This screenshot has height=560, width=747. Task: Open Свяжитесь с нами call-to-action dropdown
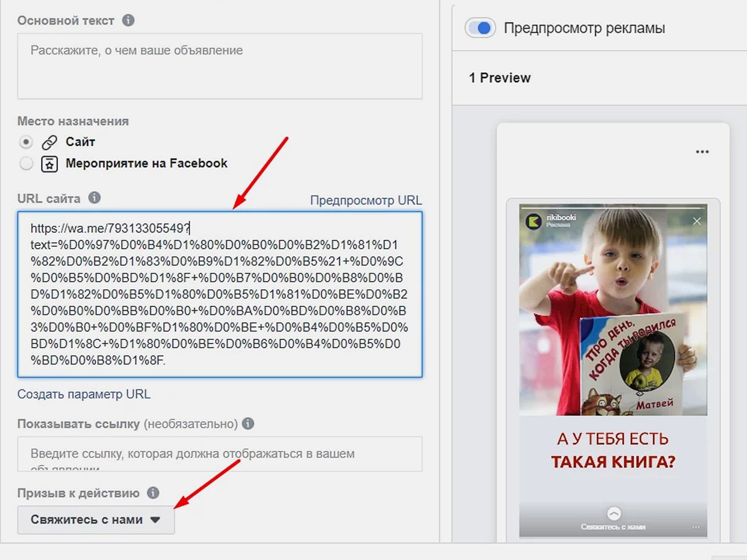(x=96, y=520)
